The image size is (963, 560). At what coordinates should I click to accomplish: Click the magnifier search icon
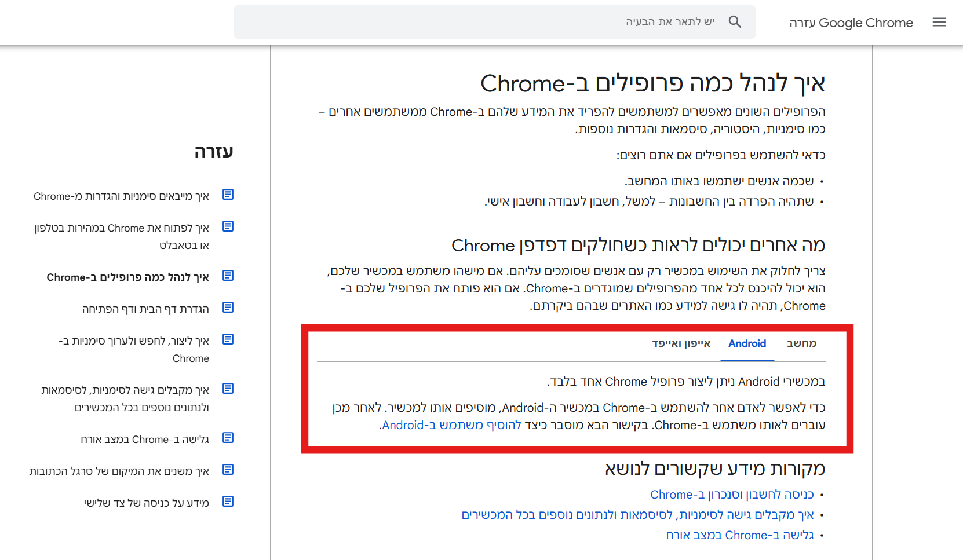coord(735,22)
